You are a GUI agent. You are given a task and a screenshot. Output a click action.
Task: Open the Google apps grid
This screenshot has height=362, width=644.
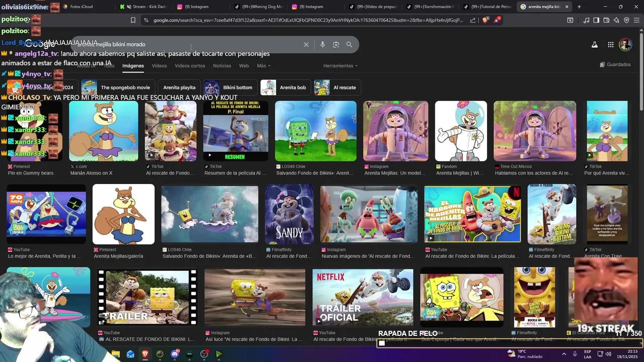(x=610, y=45)
